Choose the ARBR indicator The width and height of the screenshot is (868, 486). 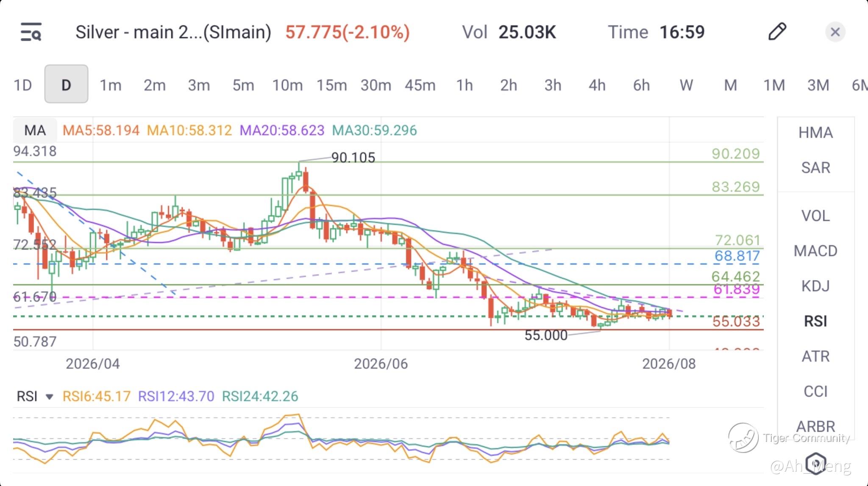click(815, 426)
